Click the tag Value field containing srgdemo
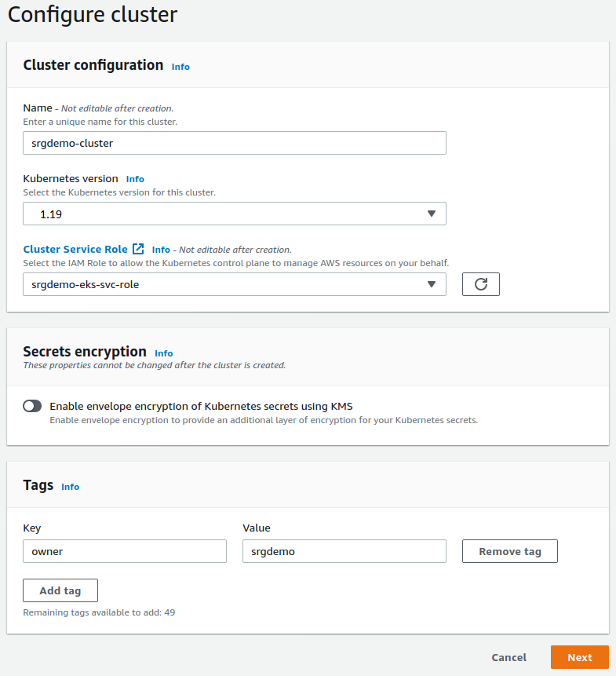This screenshot has width=616, height=676. click(x=344, y=551)
